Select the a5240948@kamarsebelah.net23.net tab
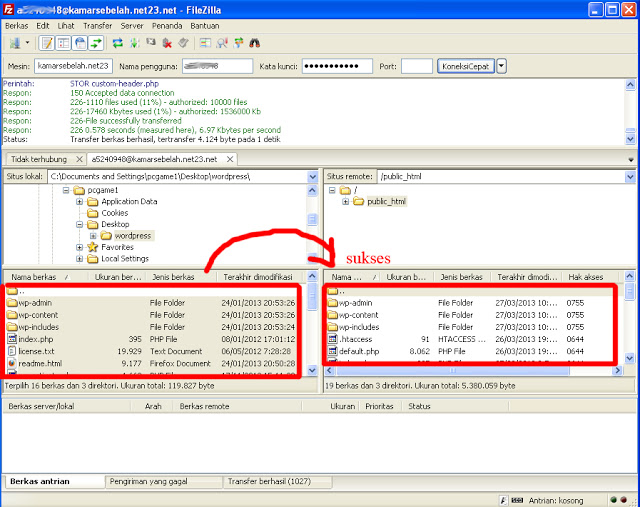This screenshot has width=640, height=507. [154, 159]
